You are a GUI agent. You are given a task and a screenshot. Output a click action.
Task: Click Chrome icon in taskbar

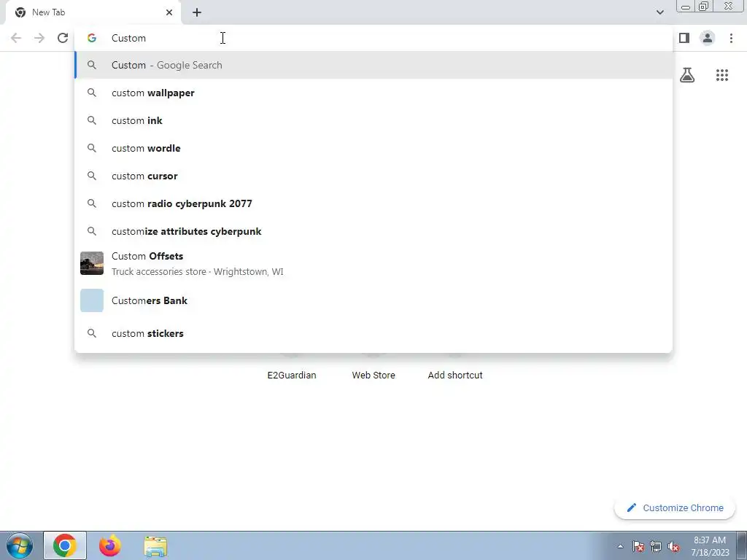coord(65,545)
